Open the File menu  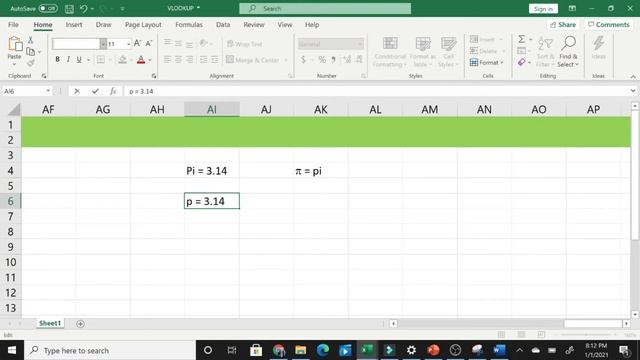(13, 25)
